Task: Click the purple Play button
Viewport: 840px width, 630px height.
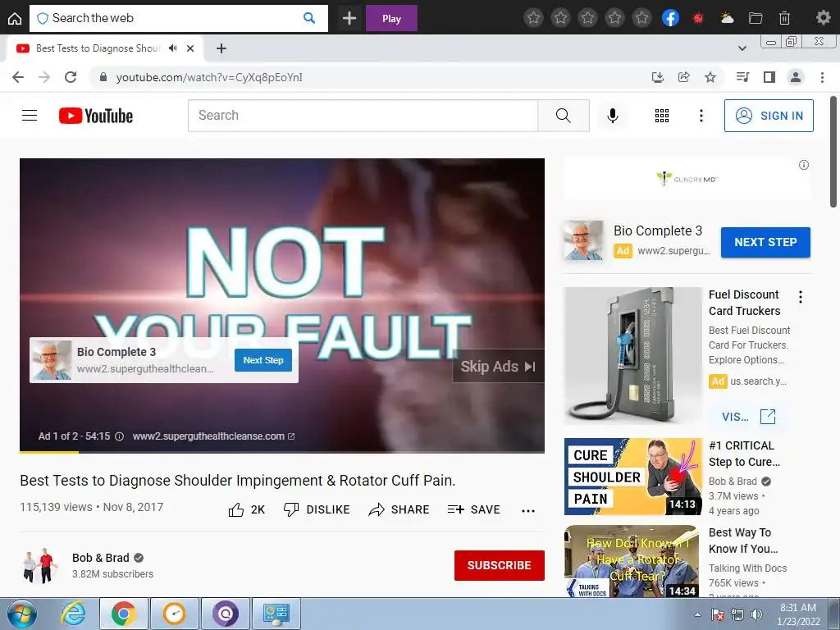Action: point(391,18)
